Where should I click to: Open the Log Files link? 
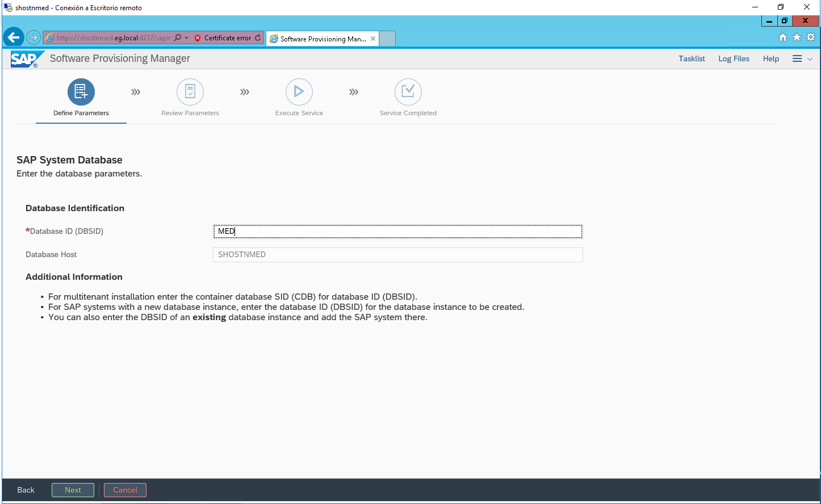(734, 59)
